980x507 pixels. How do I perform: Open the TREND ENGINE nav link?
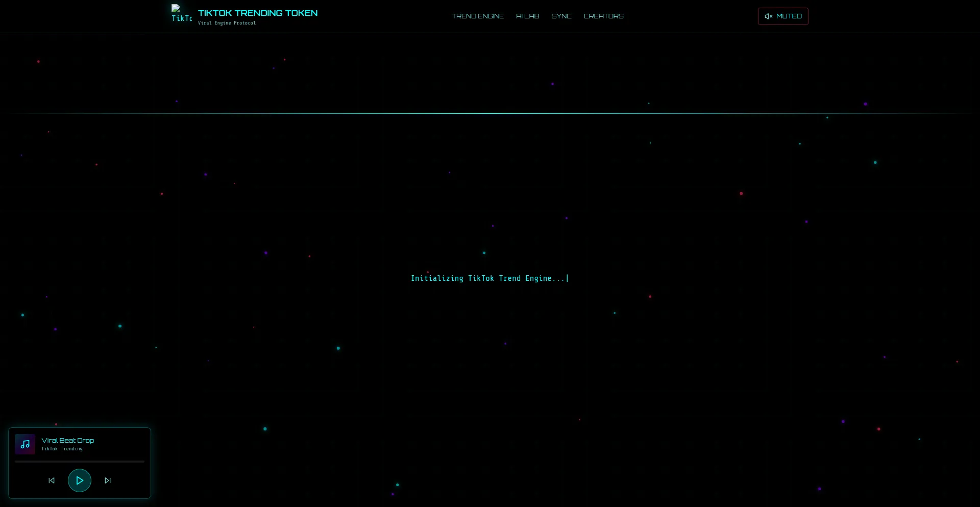(477, 16)
